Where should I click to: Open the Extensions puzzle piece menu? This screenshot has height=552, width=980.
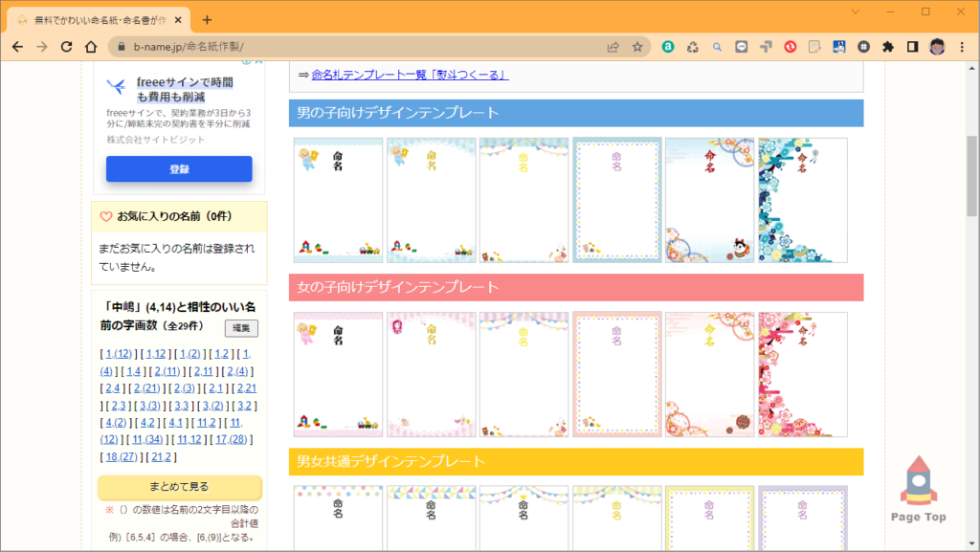tap(888, 47)
